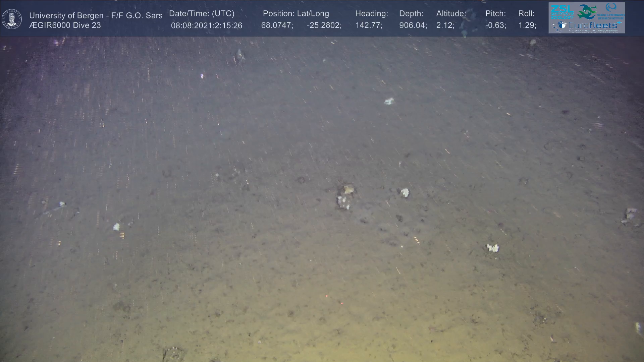Click the green-blue twin fish logo
644x362 pixels.
coord(587,12)
